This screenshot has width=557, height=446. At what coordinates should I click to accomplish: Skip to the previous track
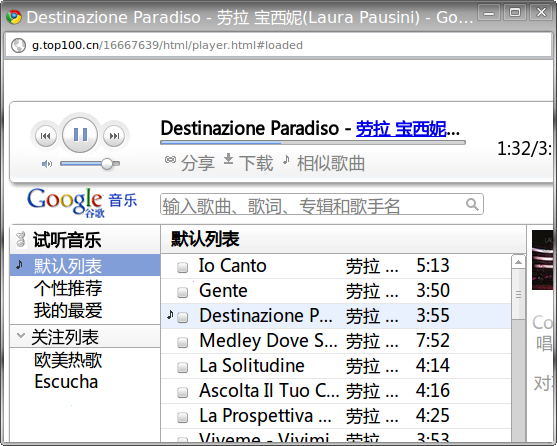click(46, 136)
